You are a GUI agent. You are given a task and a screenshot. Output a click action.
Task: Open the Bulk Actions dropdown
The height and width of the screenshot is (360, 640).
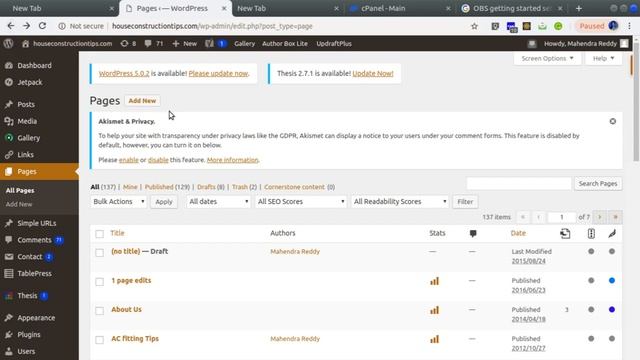point(118,201)
